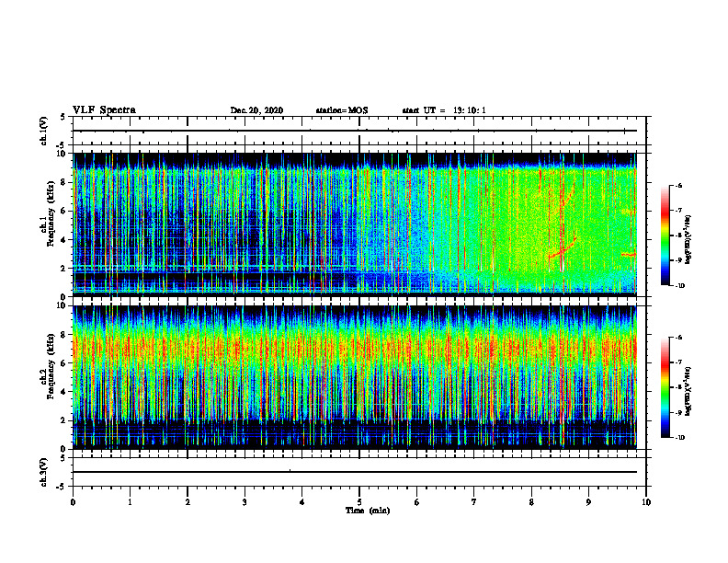Click time axis tick label "8"
The image size is (728, 563).
(x=531, y=502)
